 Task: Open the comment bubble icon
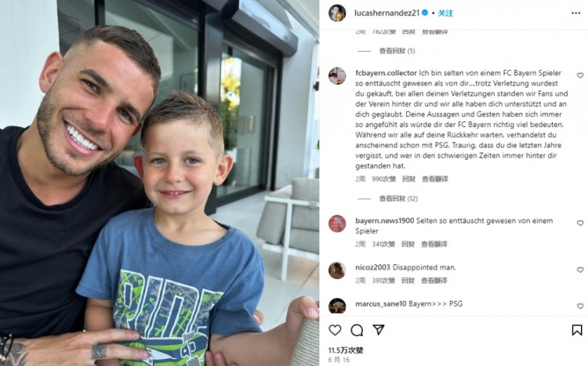[x=357, y=330]
